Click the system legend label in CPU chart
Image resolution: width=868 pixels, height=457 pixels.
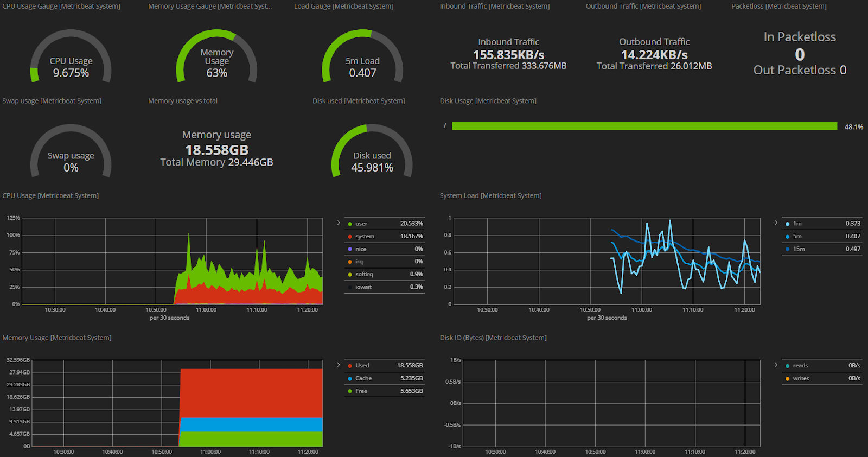click(365, 237)
